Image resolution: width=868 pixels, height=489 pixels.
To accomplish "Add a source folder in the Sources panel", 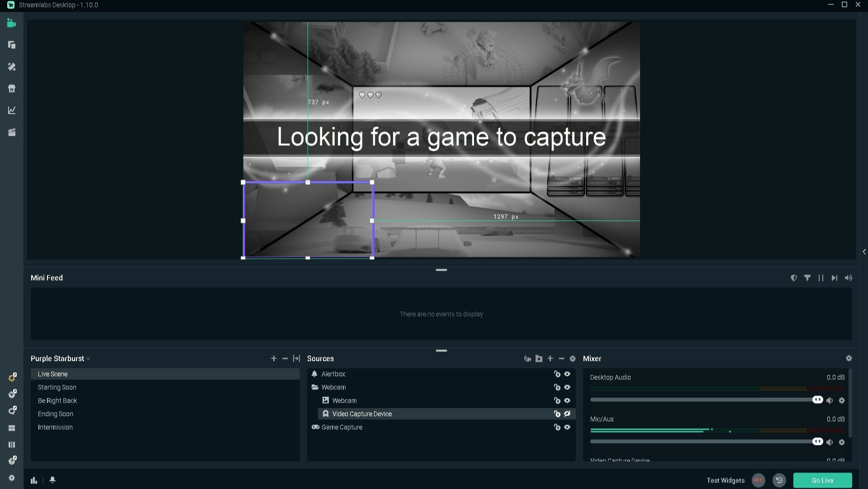I will [539, 358].
